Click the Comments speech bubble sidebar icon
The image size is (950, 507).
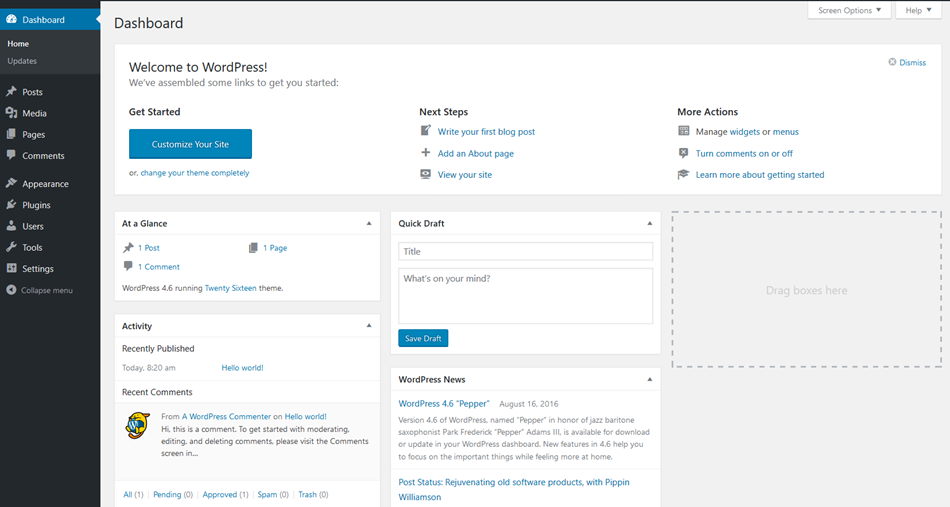[x=11, y=156]
